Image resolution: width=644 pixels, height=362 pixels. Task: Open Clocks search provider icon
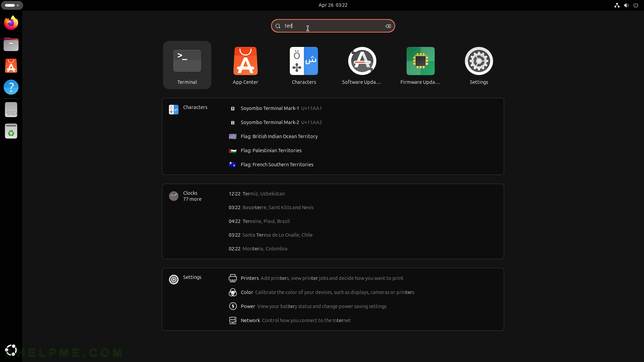[x=174, y=196]
